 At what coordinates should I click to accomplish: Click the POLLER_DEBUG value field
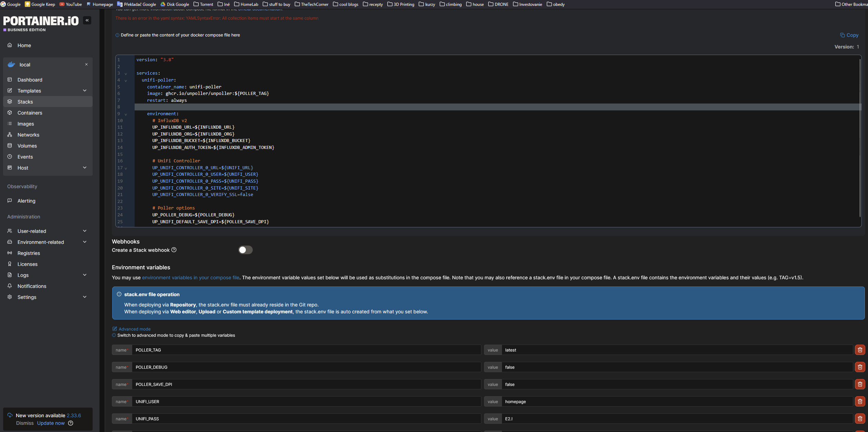(677, 367)
